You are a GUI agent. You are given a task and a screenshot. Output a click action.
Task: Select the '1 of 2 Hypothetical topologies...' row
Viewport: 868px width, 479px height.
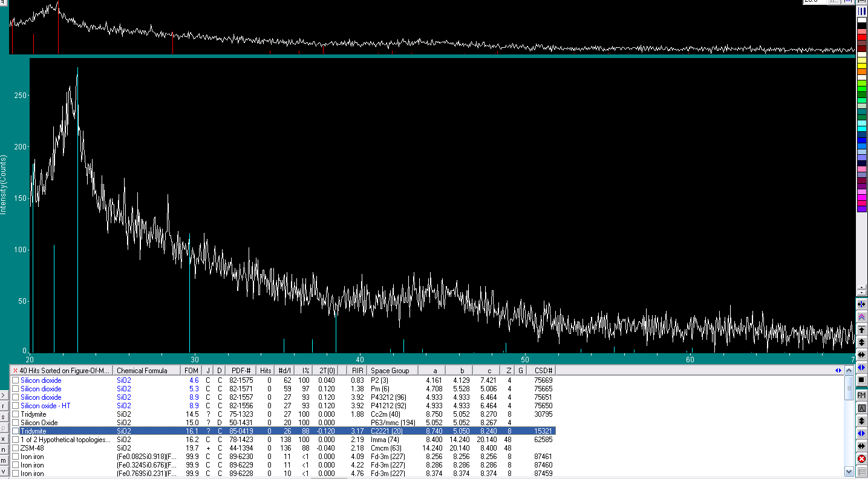[66, 440]
